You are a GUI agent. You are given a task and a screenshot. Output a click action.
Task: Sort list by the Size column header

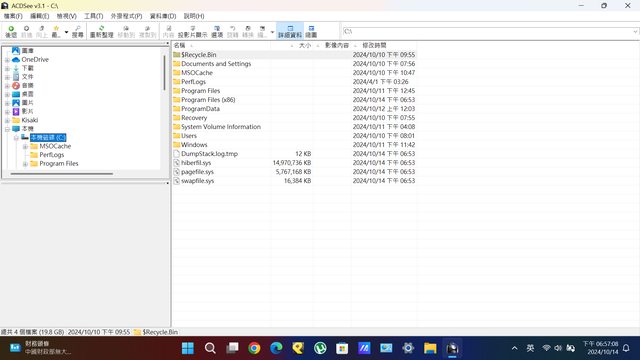(304, 45)
